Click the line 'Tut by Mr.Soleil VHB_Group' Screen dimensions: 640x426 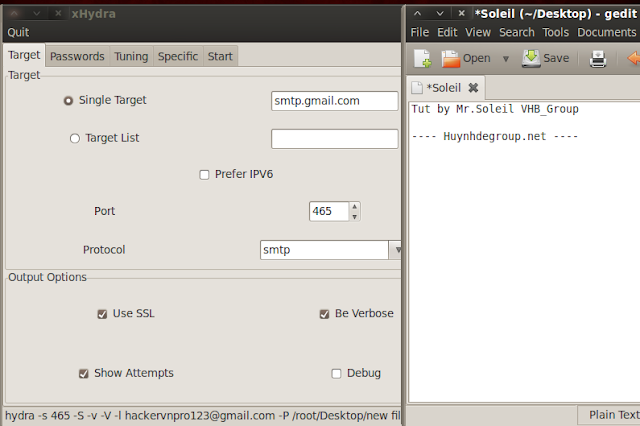495,109
